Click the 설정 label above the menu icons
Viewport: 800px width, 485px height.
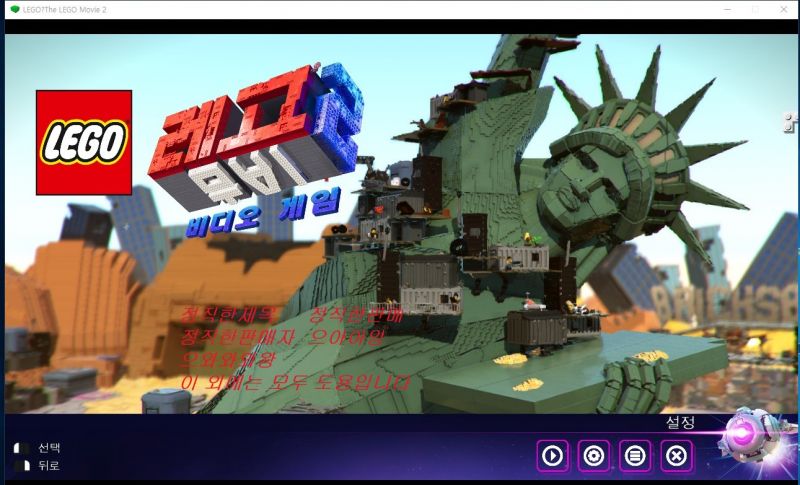[680, 423]
